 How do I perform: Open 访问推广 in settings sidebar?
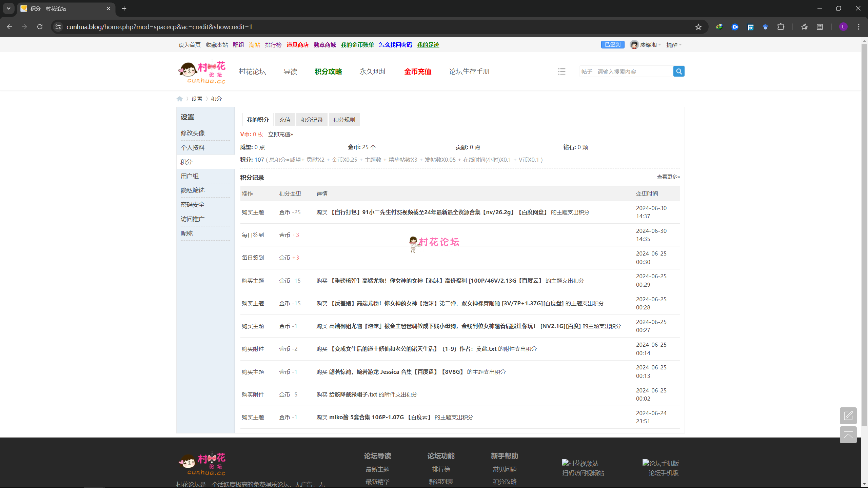pyautogui.click(x=193, y=219)
